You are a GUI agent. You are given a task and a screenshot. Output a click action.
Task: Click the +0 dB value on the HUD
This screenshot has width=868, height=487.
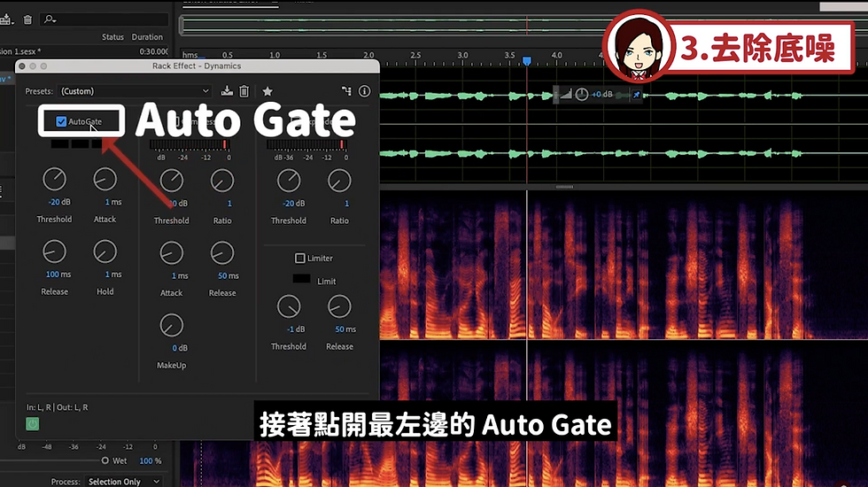tap(602, 95)
